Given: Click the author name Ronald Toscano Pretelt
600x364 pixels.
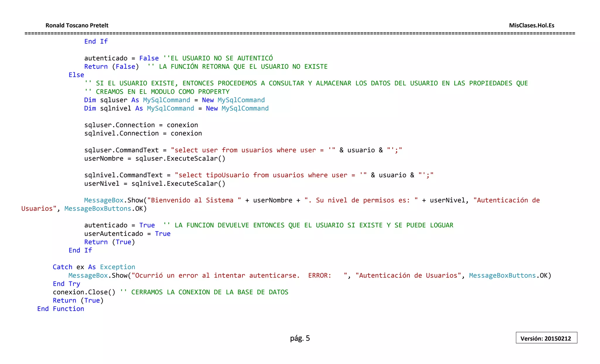Looking at the screenshot, I should (x=77, y=25).
